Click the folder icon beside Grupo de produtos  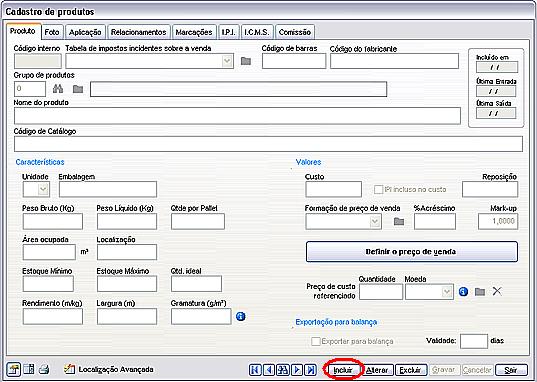[x=78, y=89]
